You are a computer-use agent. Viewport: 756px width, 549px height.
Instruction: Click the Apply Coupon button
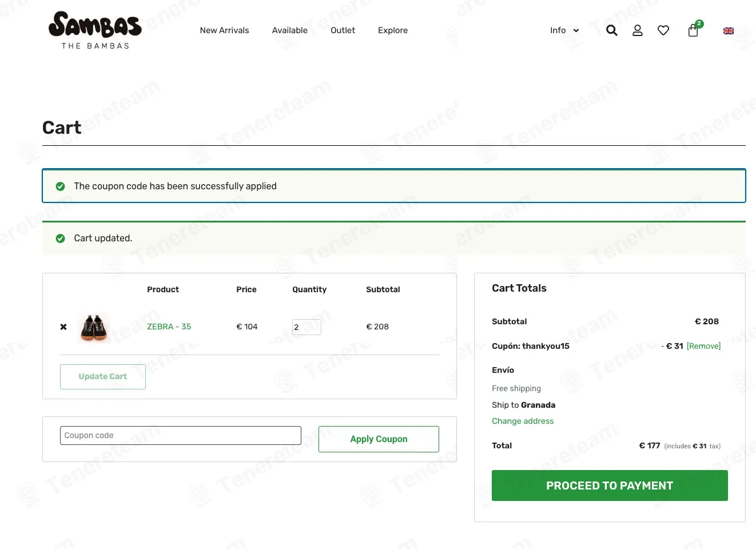point(379,439)
